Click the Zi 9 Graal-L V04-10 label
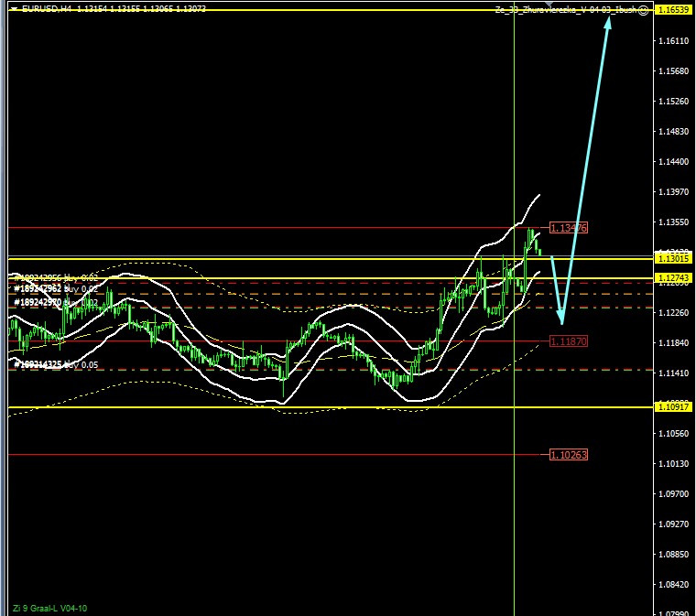The width and height of the screenshot is (696, 616). 51,608
